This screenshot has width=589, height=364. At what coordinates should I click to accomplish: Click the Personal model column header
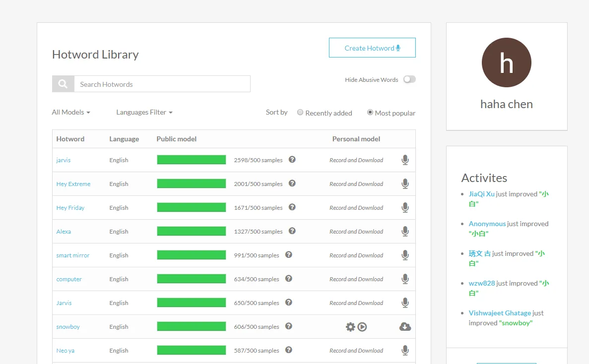[356, 139]
